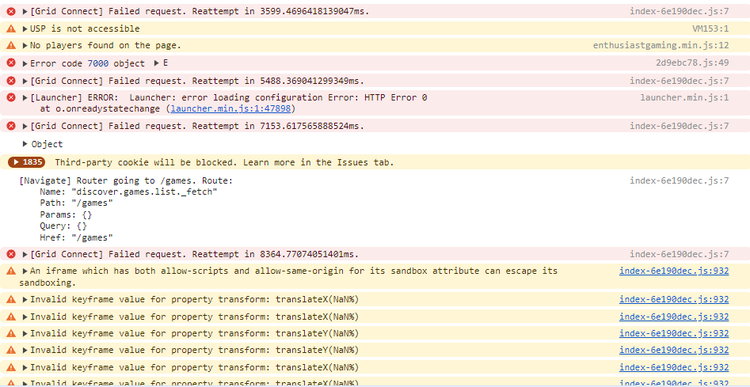The width and height of the screenshot is (750, 387).
Task: Click error icon beside Launcher ERROR message
Action: coord(11,98)
